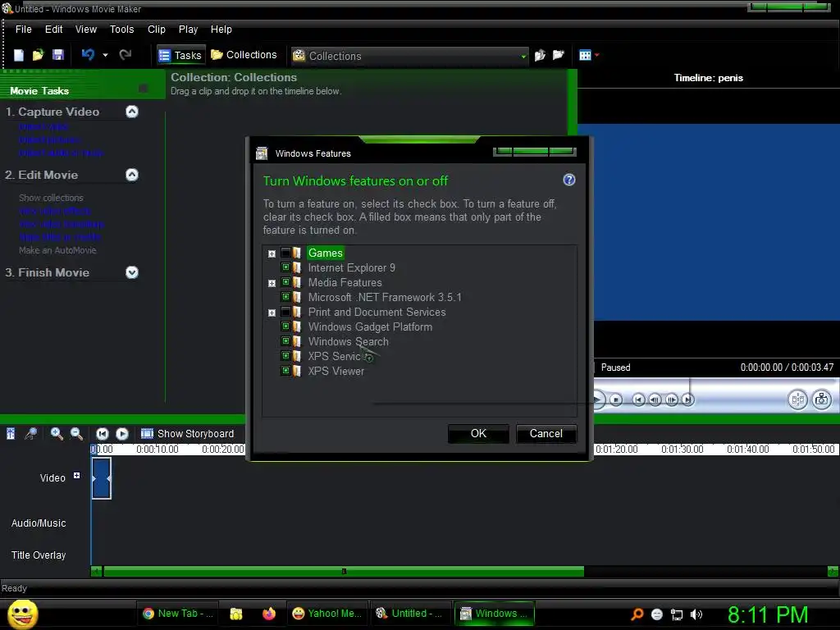Image resolution: width=840 pixels, height=630 pixels.
Task: Toggle the XPS Services checkbox
Action: click(285, 355)
